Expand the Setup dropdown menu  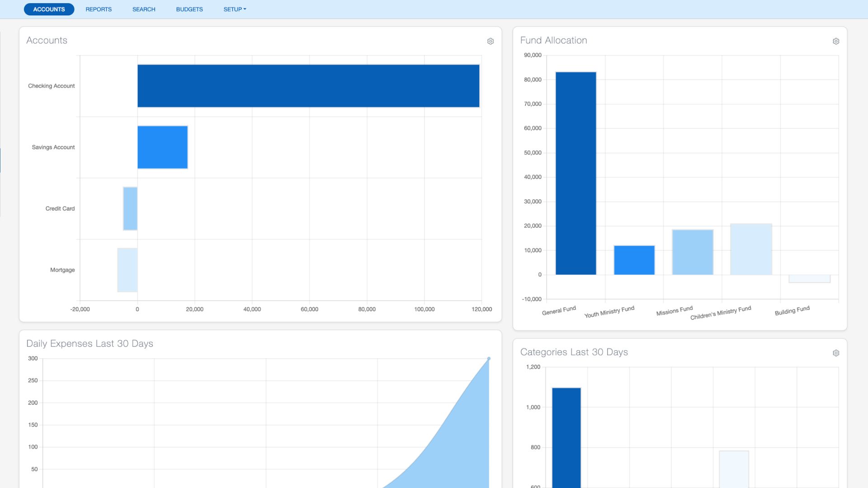coord(235,9)
